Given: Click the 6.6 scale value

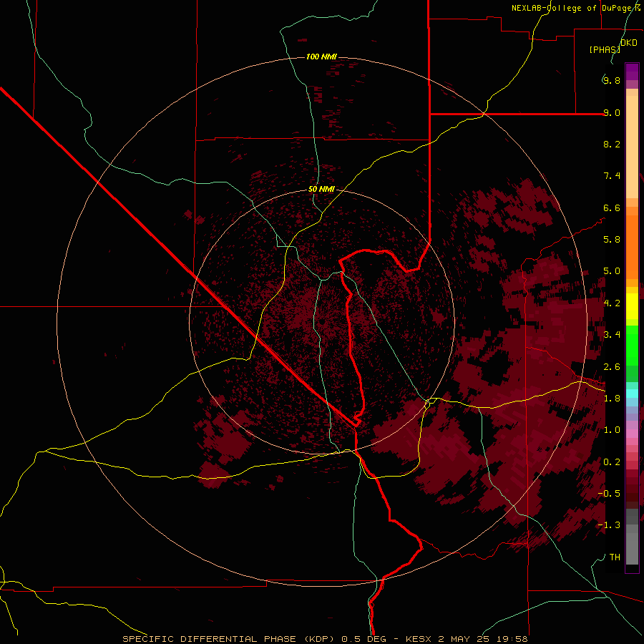Looking at the screenshot, I should 612,208.
